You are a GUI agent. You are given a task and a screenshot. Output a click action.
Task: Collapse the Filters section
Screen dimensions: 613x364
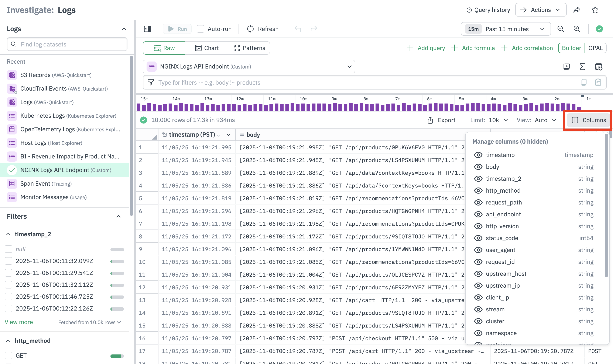[118, 216]
